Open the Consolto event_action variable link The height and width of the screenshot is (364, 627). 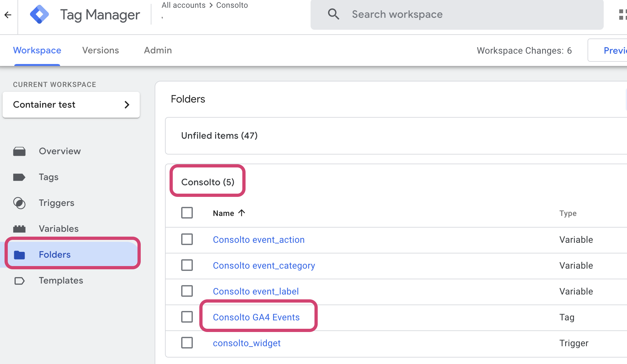coord(259,240)
